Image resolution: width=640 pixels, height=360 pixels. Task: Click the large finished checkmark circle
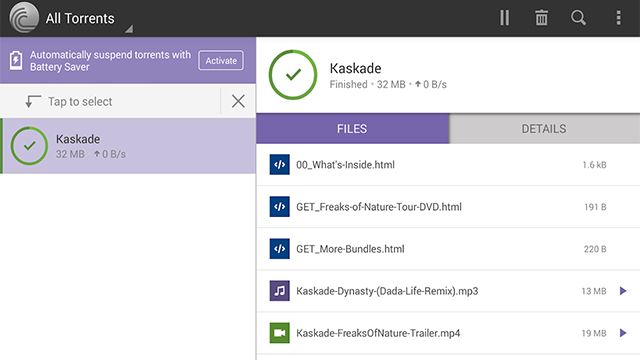[x=293, y=75]
